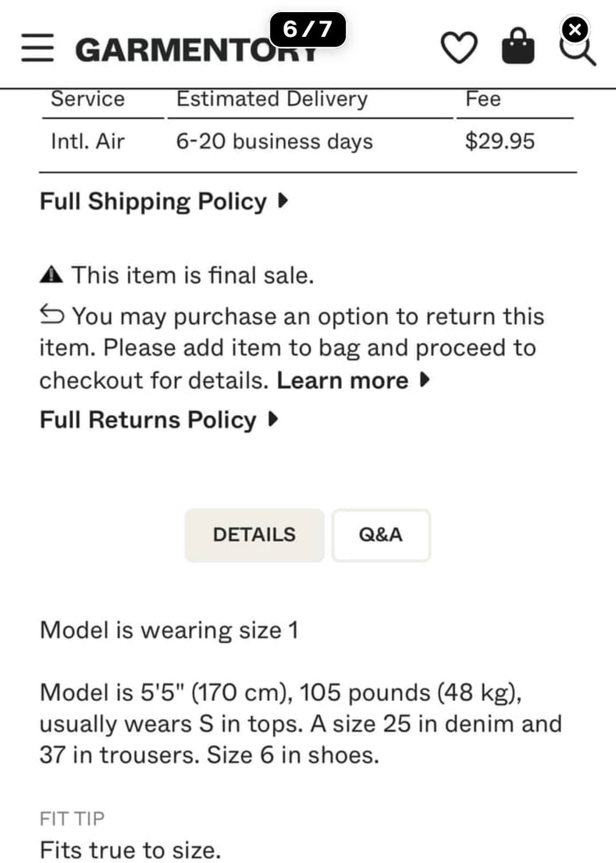616x863 pixels.
Task: Click the return arrow icon
Action: (52, 315)
